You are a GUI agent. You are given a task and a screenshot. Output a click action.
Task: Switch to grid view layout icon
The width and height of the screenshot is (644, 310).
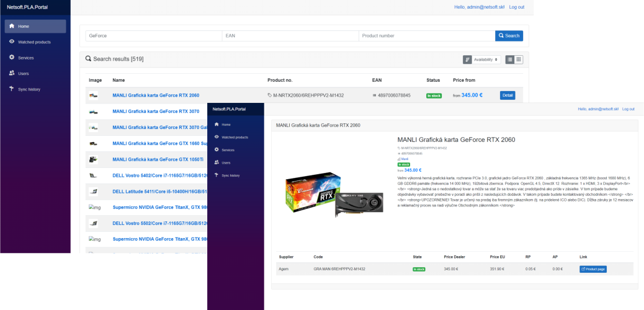(519, 60)
